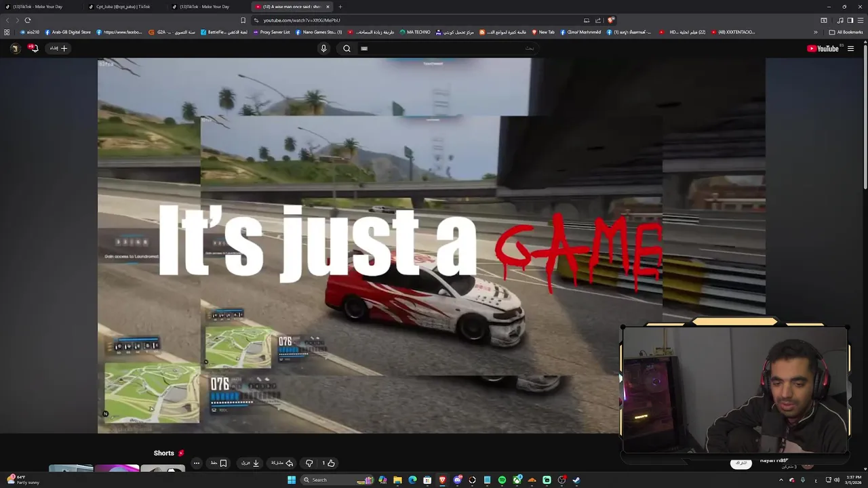This screenshot has height=488, width=868.
Task: Open YouTube notifications bell
Action: (34, 48)
